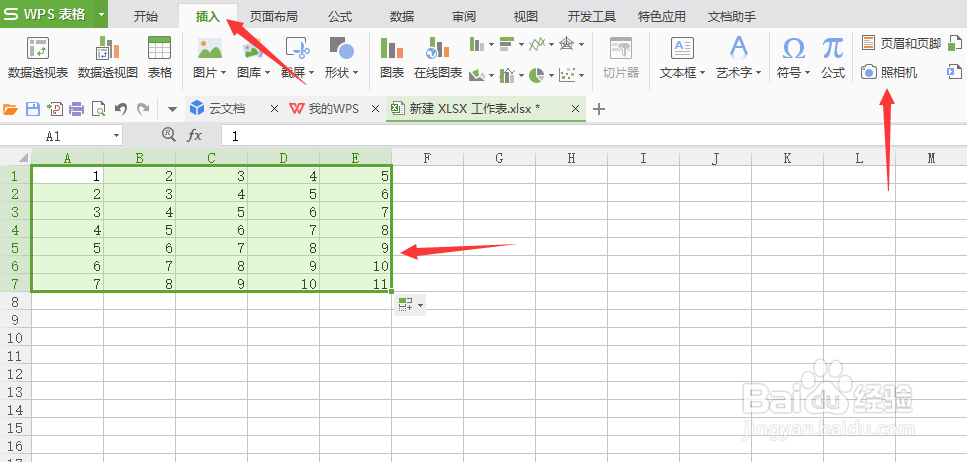Switch to the 视图 ribbon tab
Screen dimensions: 967x462
(x=525, y=17)
